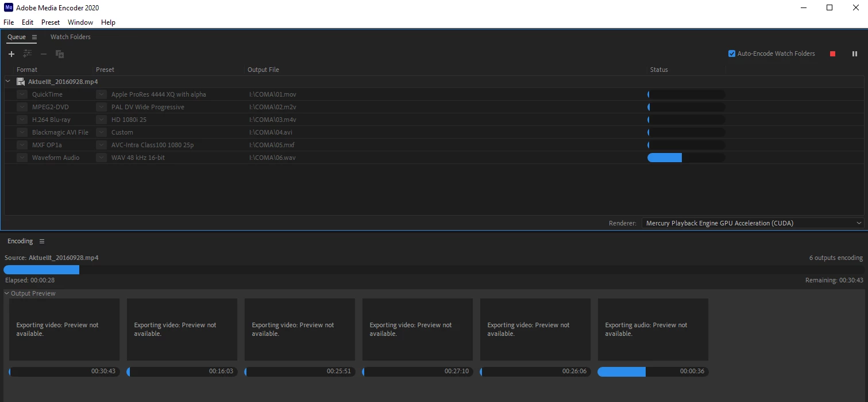Click output file I:\COMA\02.m2v
This screenshot has height=402, width=868.
pos(273,107)
